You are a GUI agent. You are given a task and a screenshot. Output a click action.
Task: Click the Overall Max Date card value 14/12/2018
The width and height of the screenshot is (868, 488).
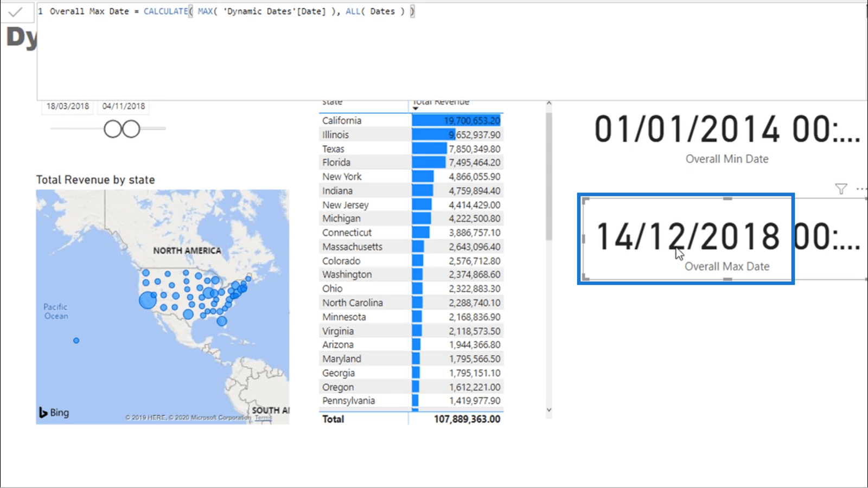687,237
